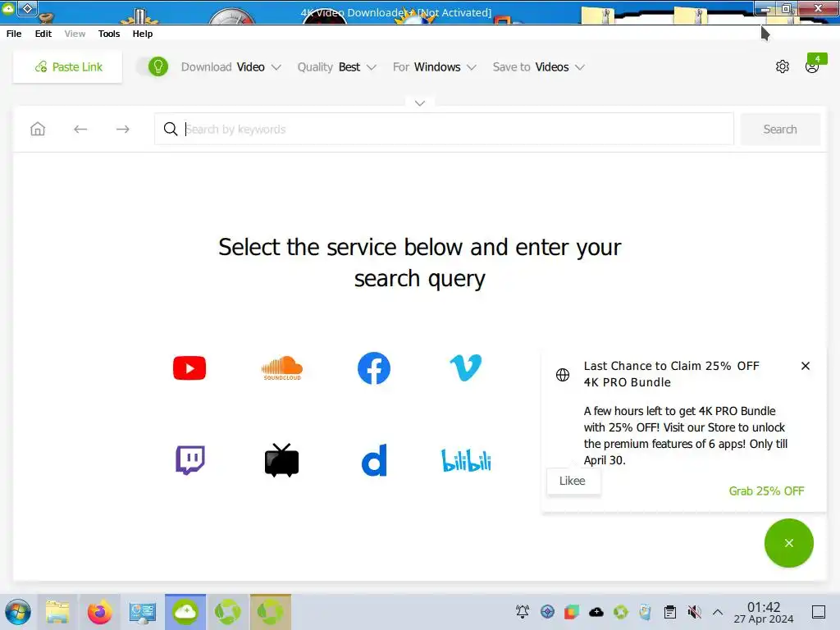Open the settings gear icon
The width and height of the screenshot is (840, 630).
tap(782, 66)
